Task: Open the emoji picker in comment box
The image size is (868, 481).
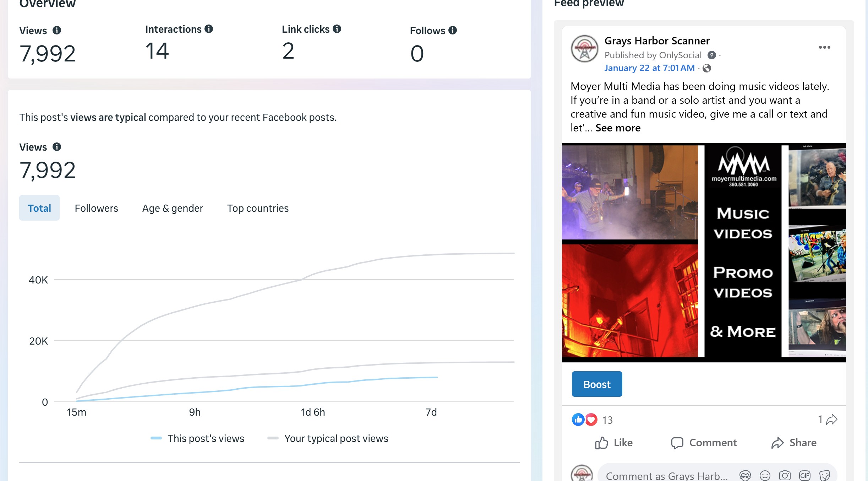Action: (x=765, y=475)
